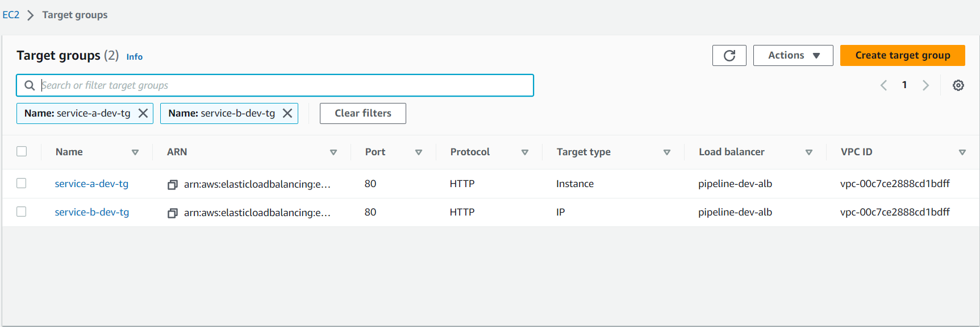This screenshot has height=327, width=980.
Task: Click Target type column header text
Action: [583, 152]
